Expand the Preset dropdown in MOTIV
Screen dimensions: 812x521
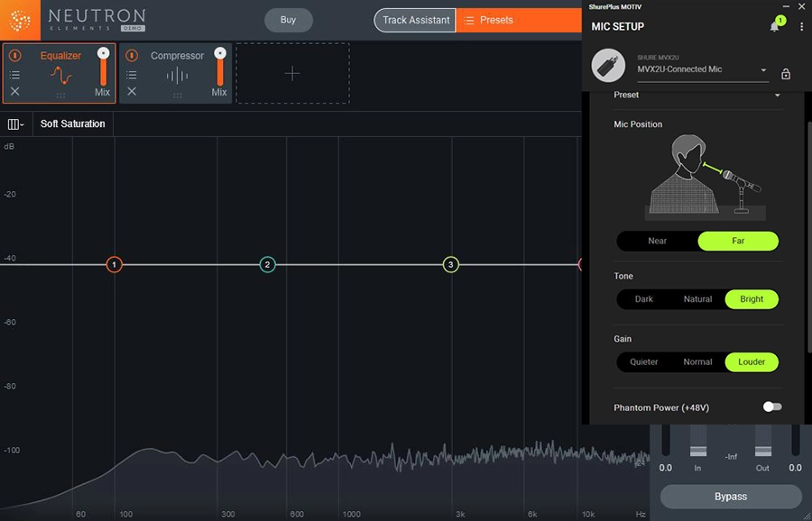point(697,96)
